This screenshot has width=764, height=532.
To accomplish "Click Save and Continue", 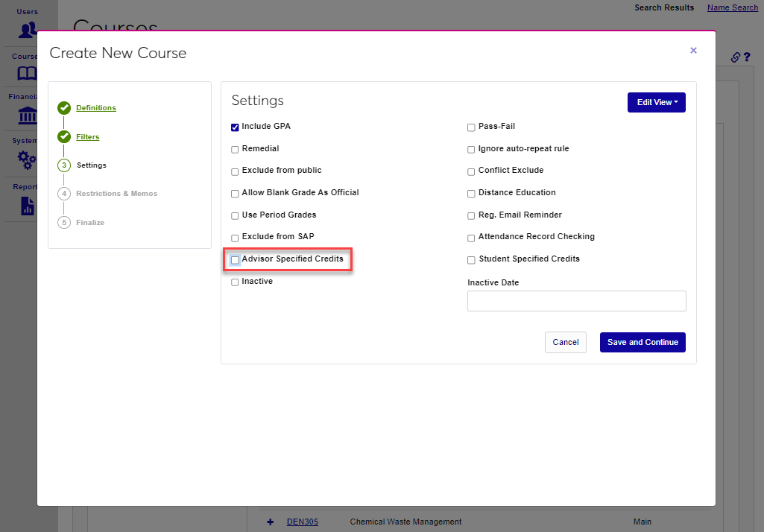I will [x=643, y=343].
